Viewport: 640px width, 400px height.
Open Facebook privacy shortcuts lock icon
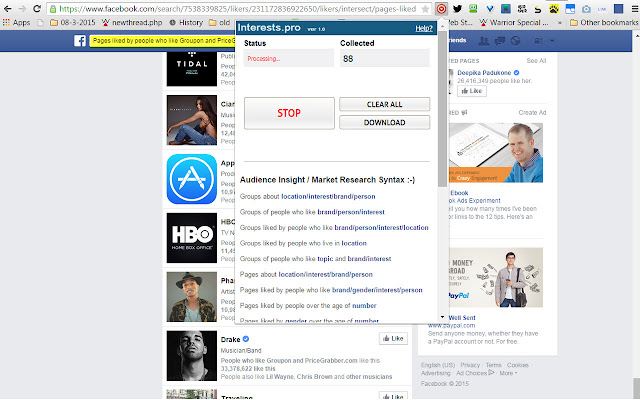click(538, 41)
